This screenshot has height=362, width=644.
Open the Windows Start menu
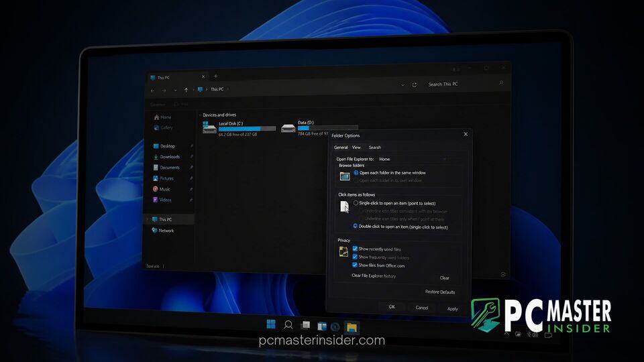tap(271, 324)
